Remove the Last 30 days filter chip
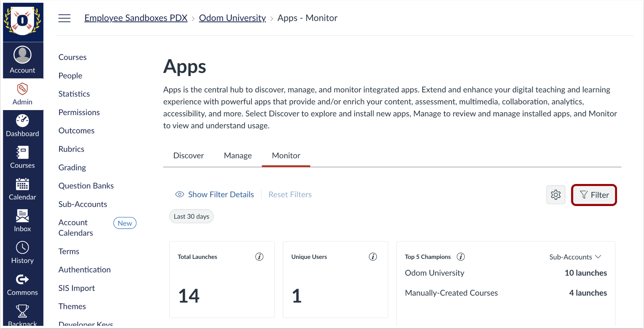 (x=191, y=216)
